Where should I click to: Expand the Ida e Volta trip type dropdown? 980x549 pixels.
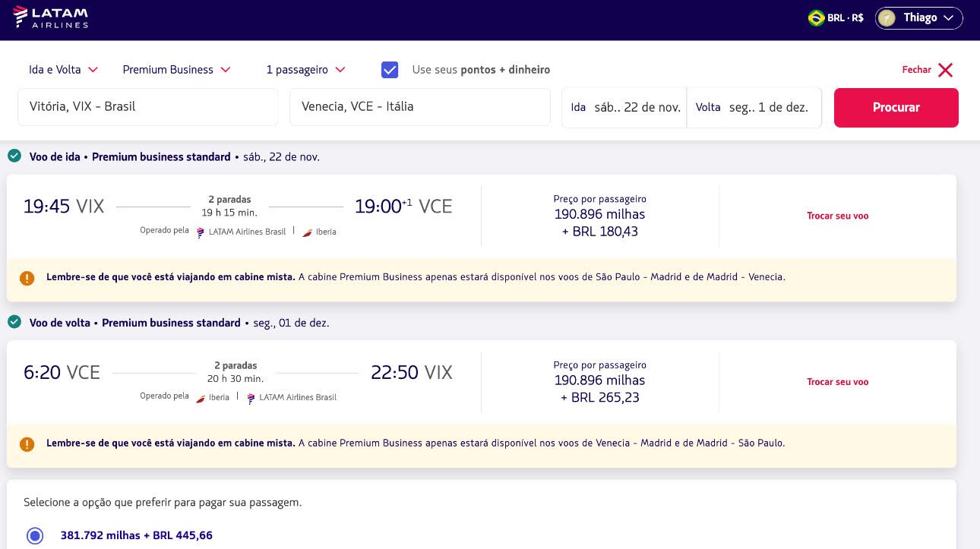point(64,69)
